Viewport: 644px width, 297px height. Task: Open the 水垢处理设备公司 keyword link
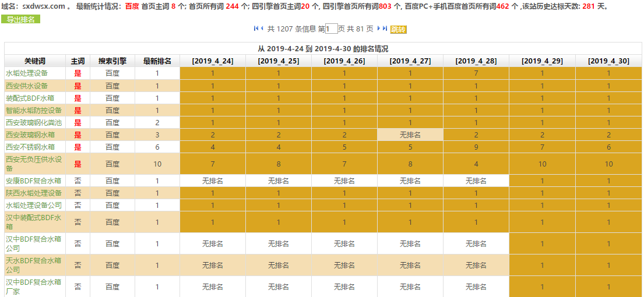34,205
